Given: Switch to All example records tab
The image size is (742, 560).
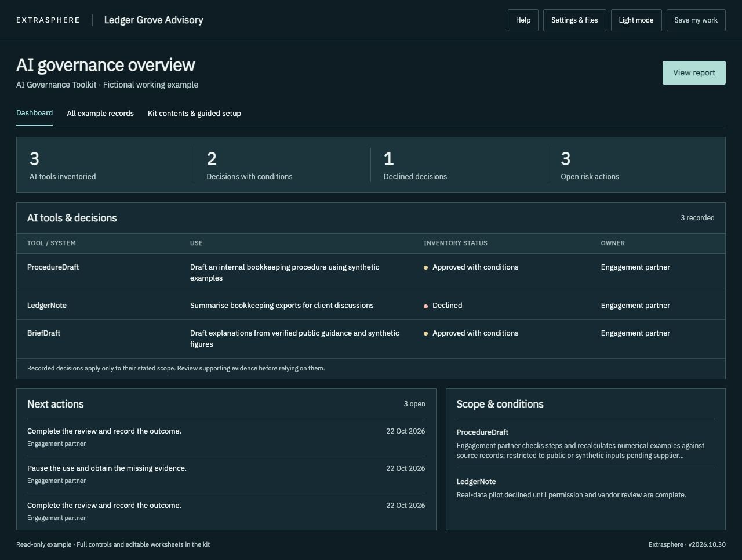Looking at the screenshot, I should pos(100,114).
